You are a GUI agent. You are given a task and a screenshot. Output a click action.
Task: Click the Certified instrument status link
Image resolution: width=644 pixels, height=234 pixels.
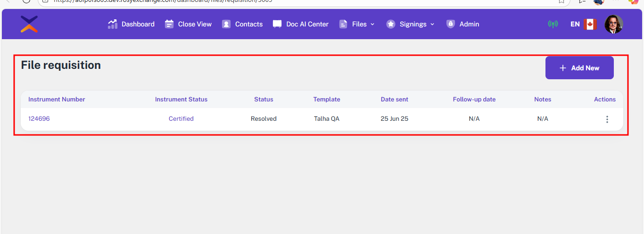(181, 119)
